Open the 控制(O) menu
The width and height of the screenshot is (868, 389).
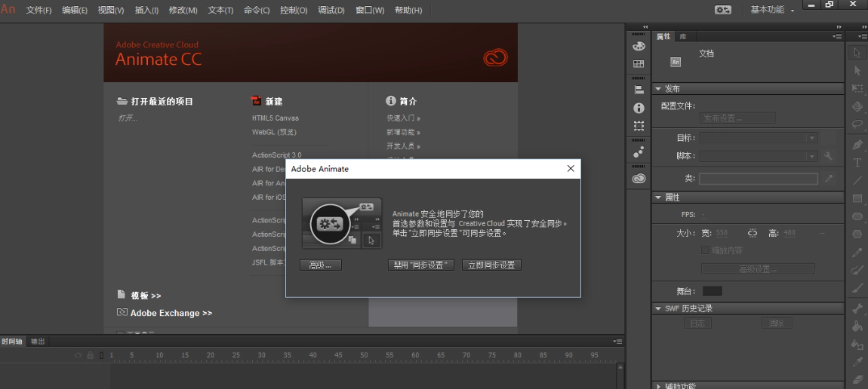coord(294,10)
